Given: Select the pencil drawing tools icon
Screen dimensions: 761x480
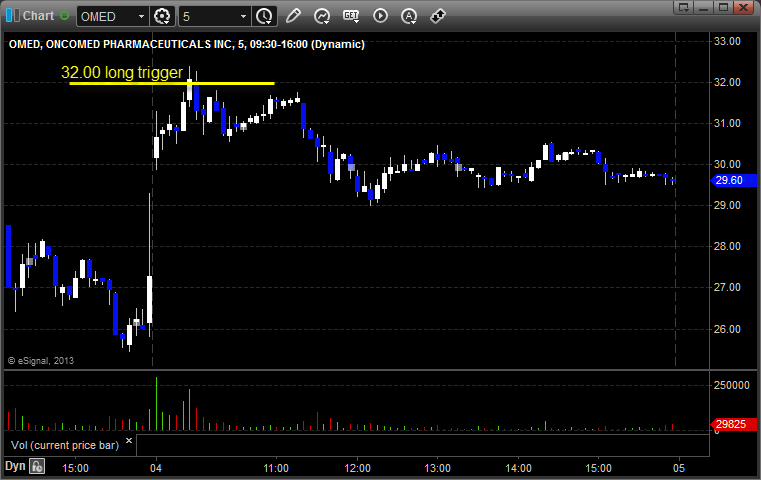Looking at the screenshot, I should point(293,16).
